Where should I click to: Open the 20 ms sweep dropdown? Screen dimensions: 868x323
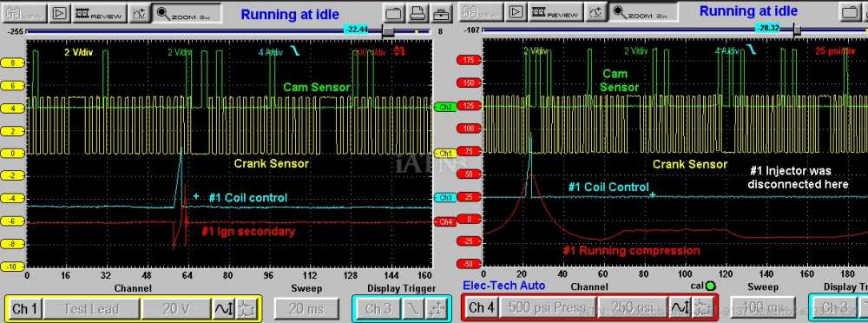pos(306,308)
